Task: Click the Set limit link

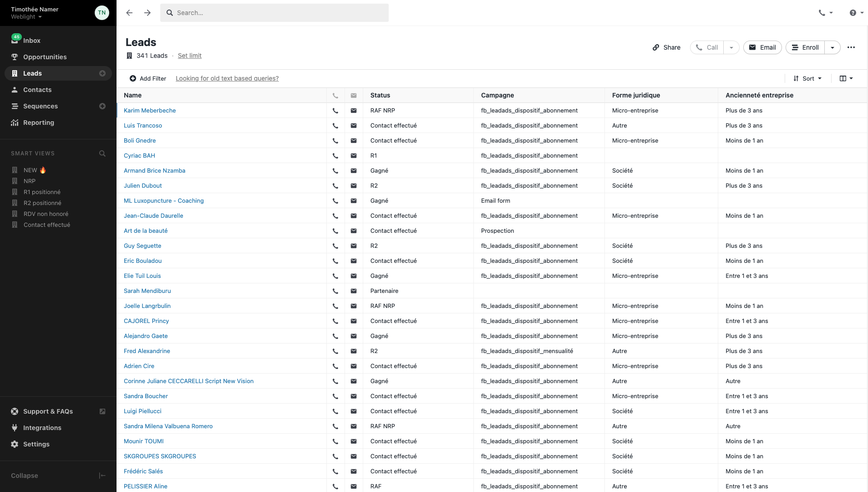Action: pyautogui.click(x=189, y=56)
